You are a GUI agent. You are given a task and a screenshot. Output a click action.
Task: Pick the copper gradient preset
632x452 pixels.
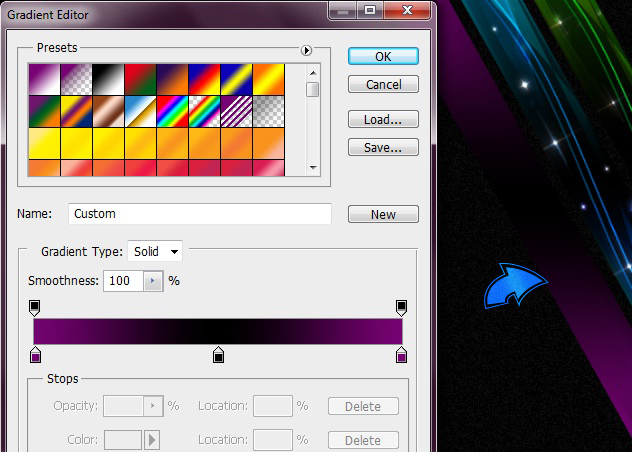coord(108,110)
